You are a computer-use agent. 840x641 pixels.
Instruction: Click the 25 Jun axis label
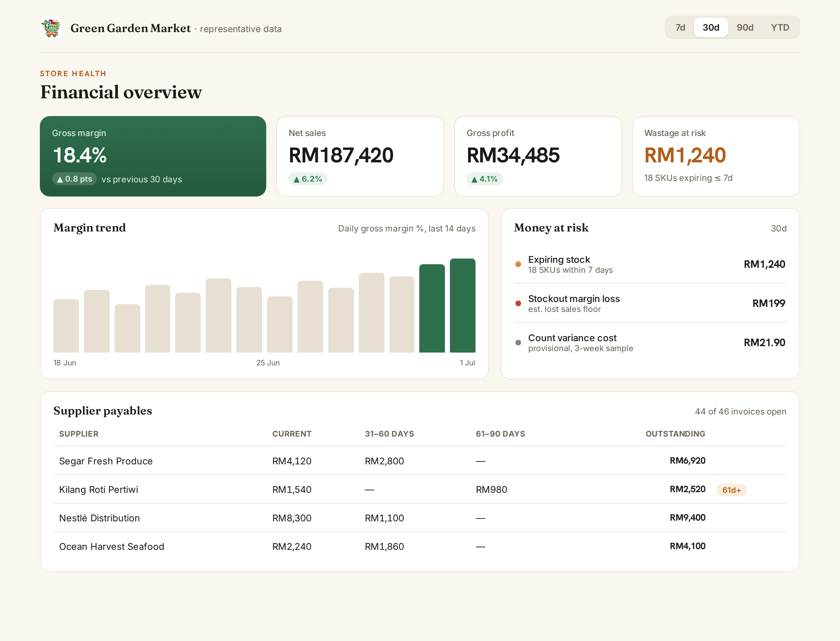coord(268,363)
